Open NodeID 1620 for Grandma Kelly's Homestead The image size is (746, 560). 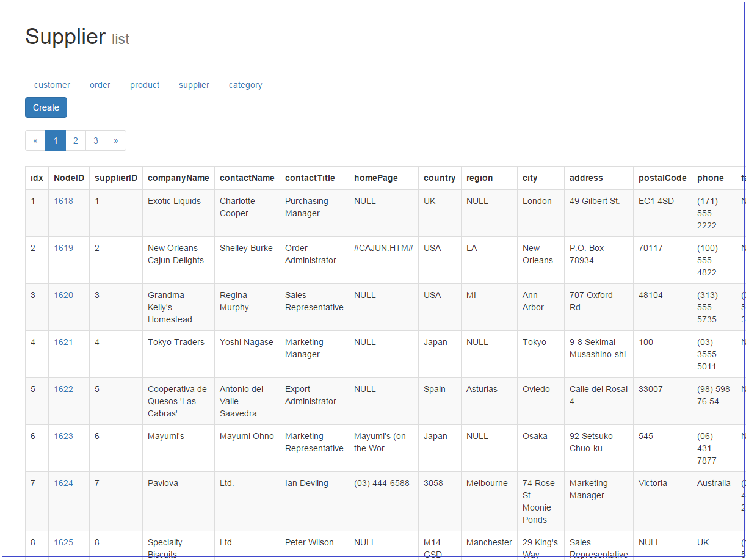pyautogui.click(x=63, y=294)
